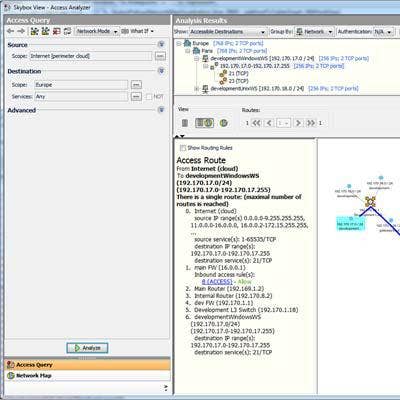Open the Group By Network dropdown
This screenshot has width=400, height=400.
tap(314, 32)
